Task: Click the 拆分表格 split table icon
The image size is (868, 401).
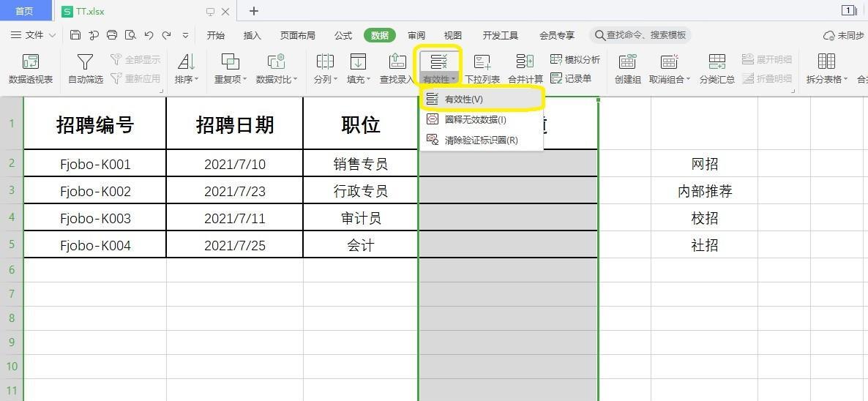Action: pyautogui.click(x=826, y=61)
